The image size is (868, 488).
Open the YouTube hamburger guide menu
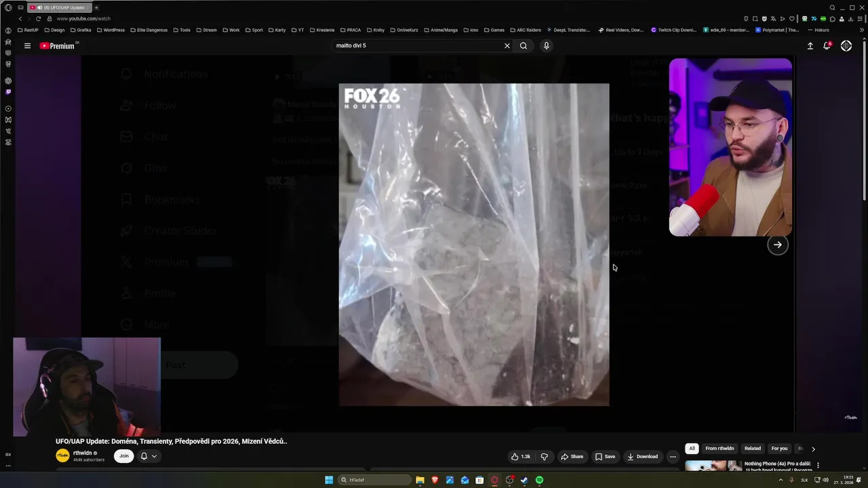[27, 46]
